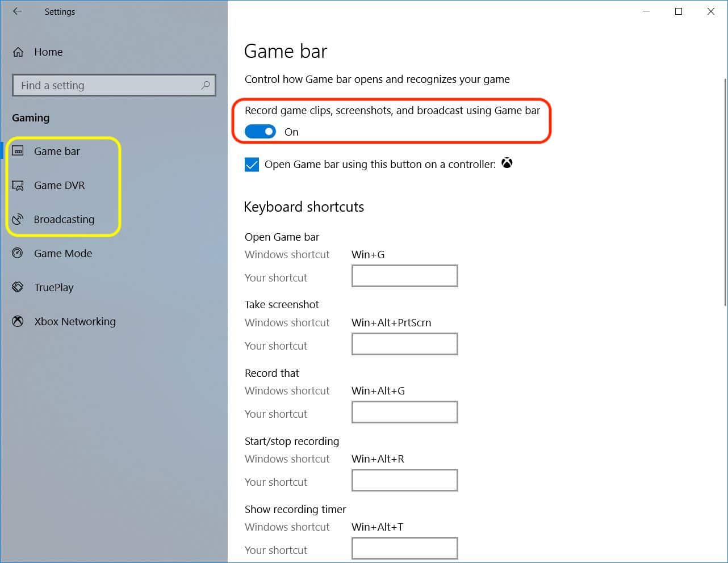Click the Take screenshot shortcut field
Viewport: 728px width, 563px height.
point(404,344)
